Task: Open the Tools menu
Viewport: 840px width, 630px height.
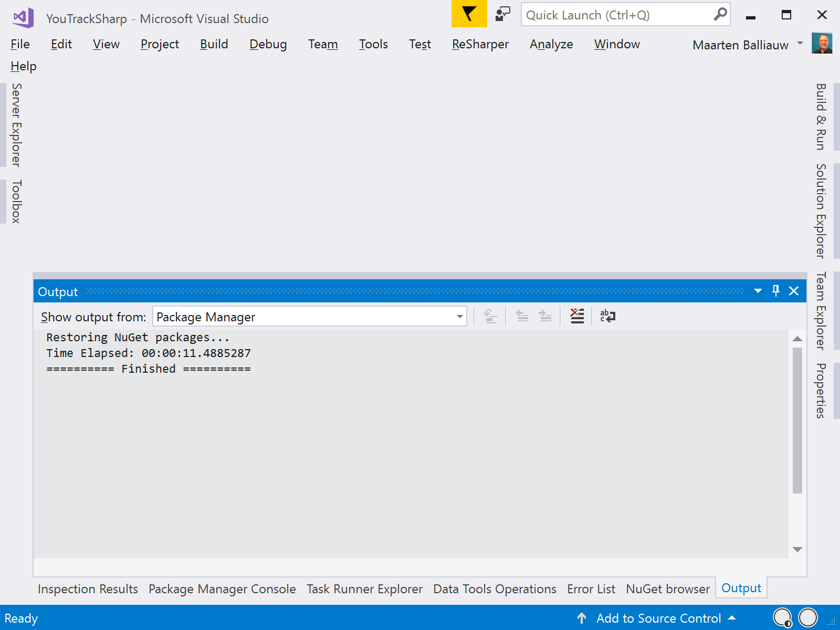Action: click(x=373, y=44)
